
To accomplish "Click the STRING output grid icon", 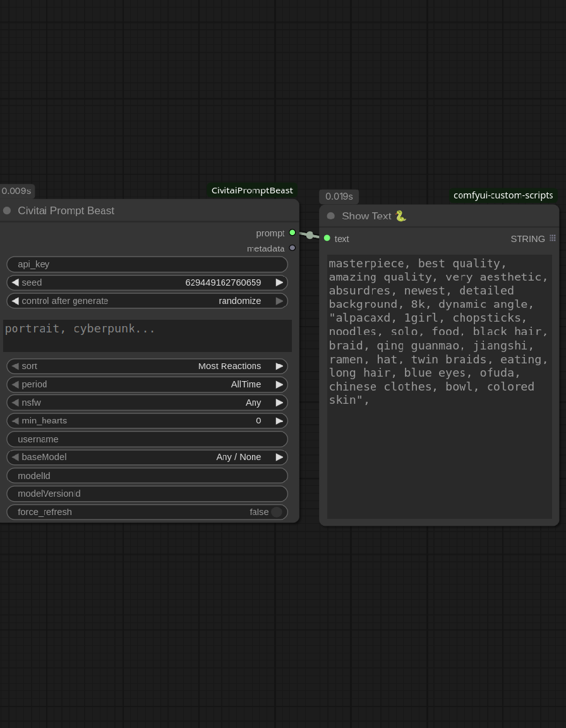I will 553,238.
